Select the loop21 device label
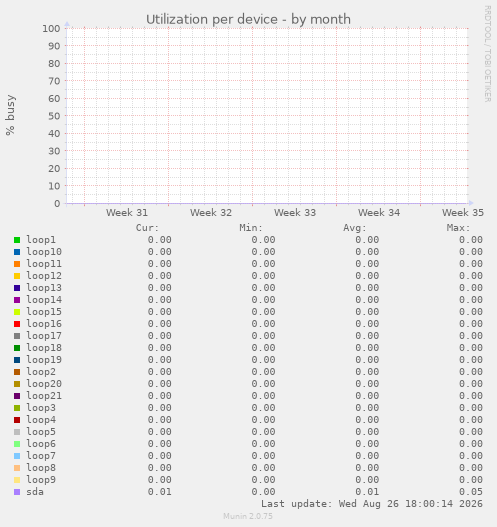The image size is (497, 527). coord(44,396)
